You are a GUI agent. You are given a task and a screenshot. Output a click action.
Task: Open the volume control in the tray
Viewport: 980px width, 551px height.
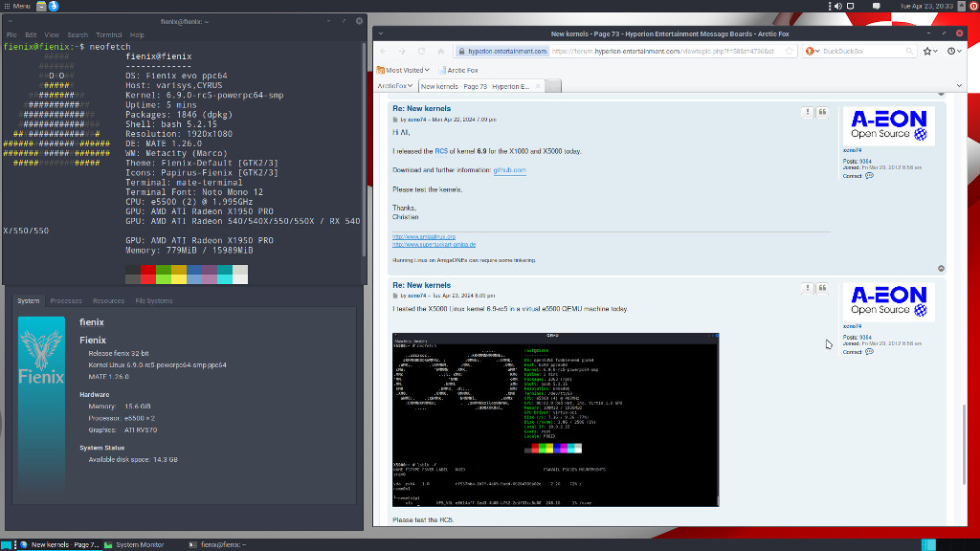coord(838,6)
